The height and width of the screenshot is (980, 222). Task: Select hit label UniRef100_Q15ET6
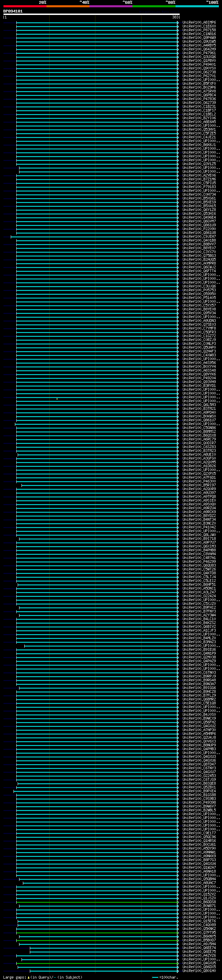(199, 921)
